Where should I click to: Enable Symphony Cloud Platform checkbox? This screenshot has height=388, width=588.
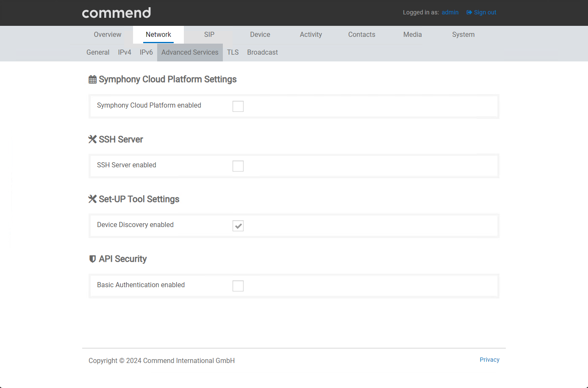(238, 106)
